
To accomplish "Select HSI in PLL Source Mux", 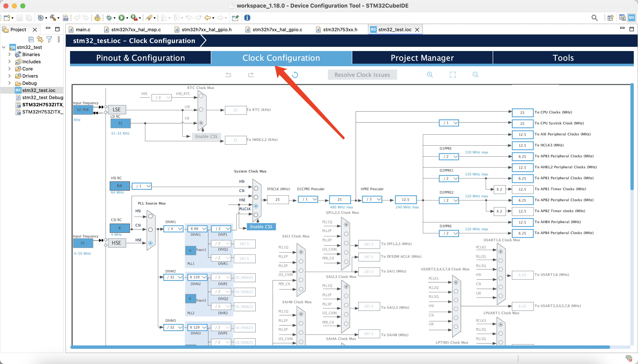I will pos(150,217).
